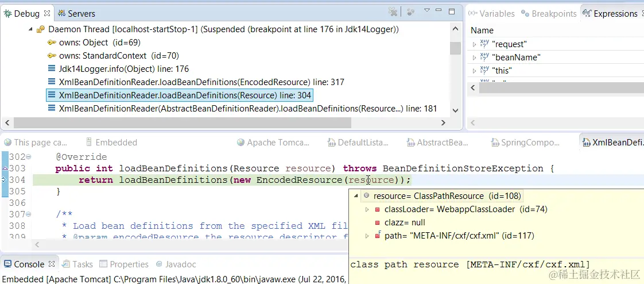Click stack frame icon of Jdk14Logger.info

point(52,69)
